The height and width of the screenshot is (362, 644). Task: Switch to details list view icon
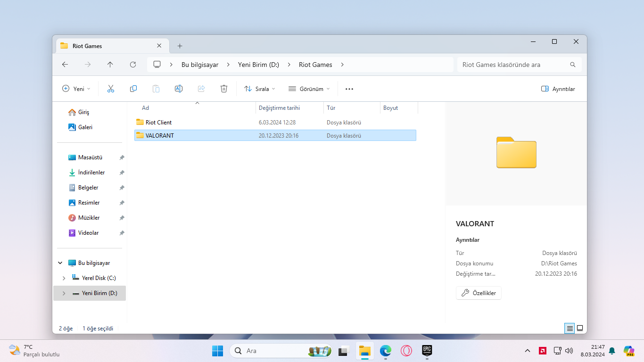(x=570, y=328)
